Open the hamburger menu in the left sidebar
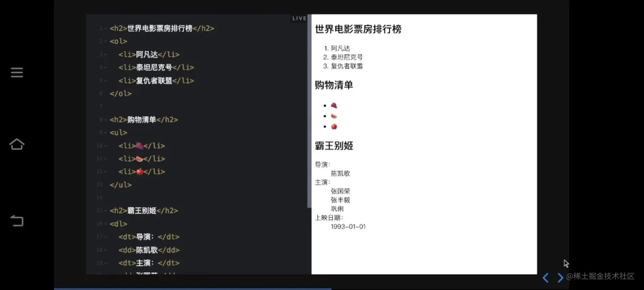The width and height of the screenshot is (644, 290). coord(17,72)
